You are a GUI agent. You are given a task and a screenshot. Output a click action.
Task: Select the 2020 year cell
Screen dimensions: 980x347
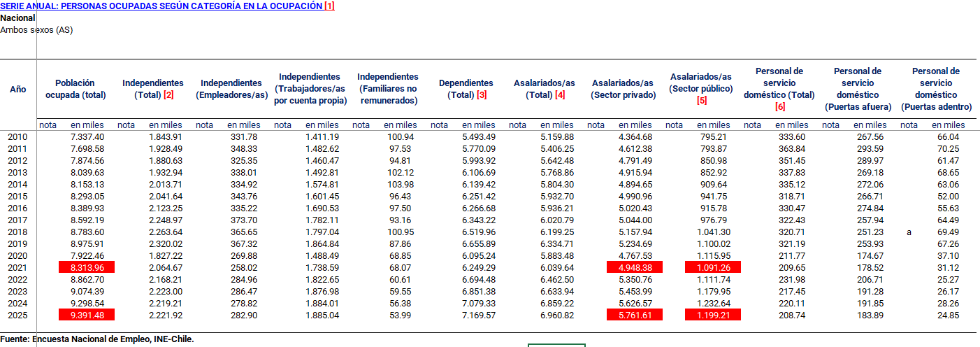(x=17, y=256)
